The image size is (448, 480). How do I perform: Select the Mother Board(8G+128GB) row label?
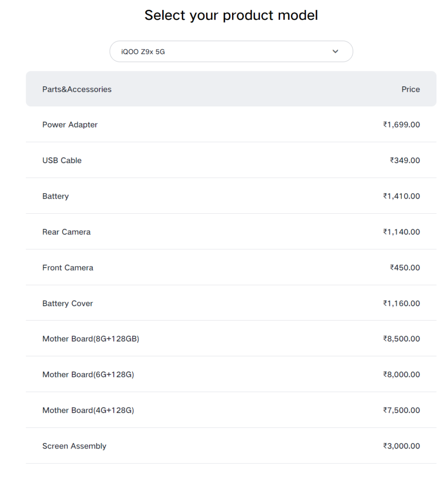[90, 339]
